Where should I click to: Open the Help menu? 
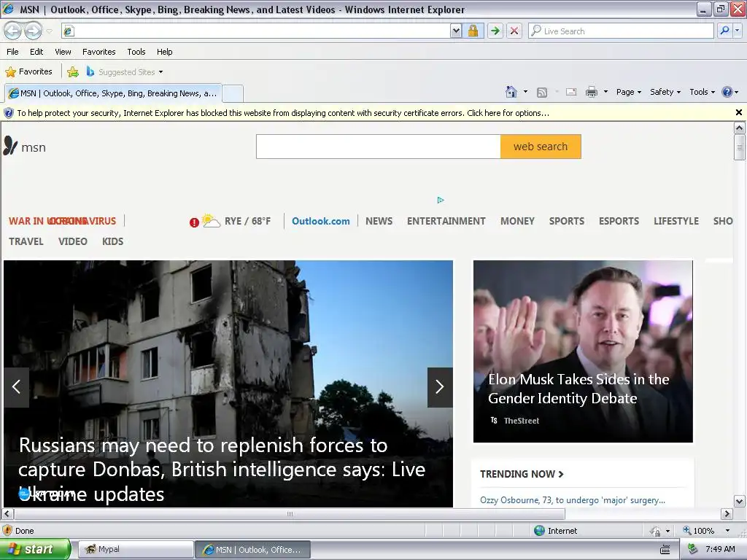[164, 52]
